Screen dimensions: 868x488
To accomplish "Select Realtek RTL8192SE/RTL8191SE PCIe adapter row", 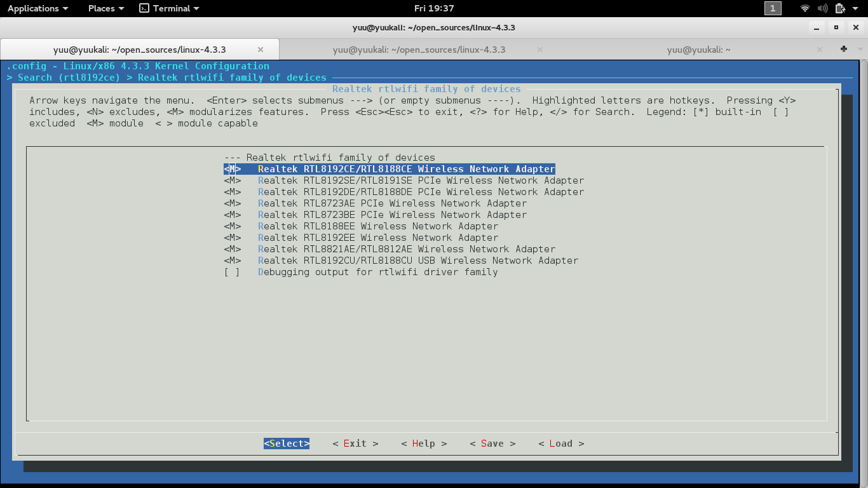I will tap(403, 180).
